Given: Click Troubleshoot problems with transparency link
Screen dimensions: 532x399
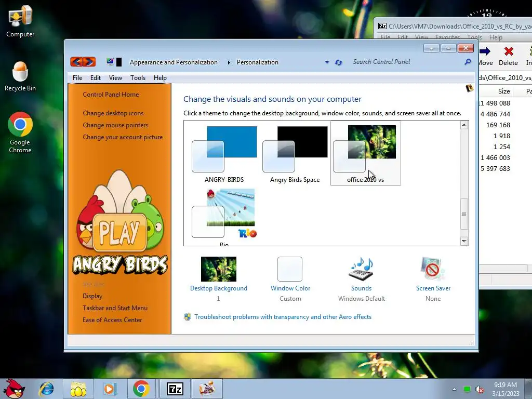Looking at the screenshot, I should (283, 317).
